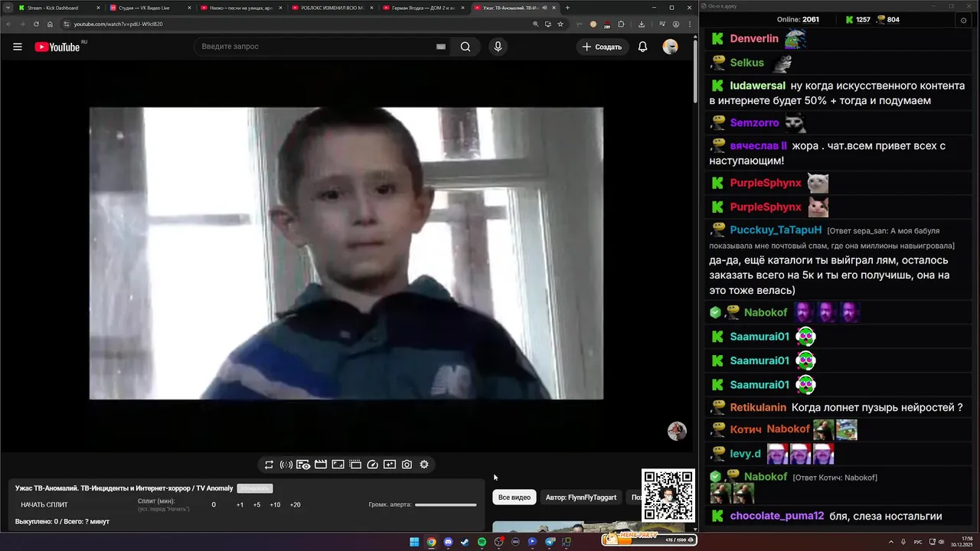Image resolution: width=980 pixels, height=551 pixels.
Task: Click the picture-in-picture icon in player toolbar
Action: (x=338, y=465)
